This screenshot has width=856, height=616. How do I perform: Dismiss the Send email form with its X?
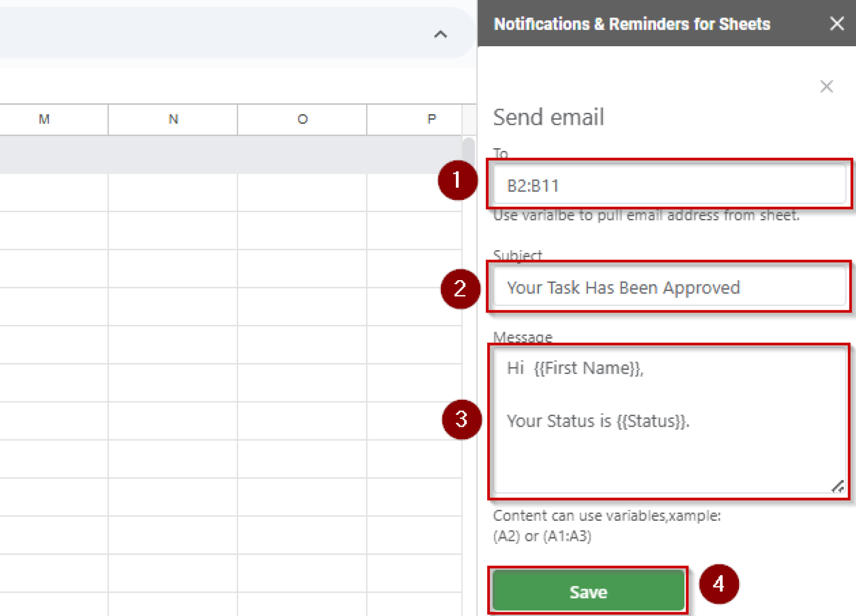tap(826, 86)
